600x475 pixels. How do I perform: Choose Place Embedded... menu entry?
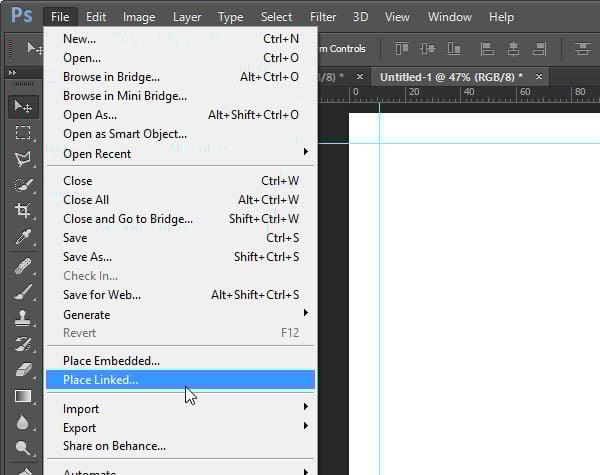point(180,361)
